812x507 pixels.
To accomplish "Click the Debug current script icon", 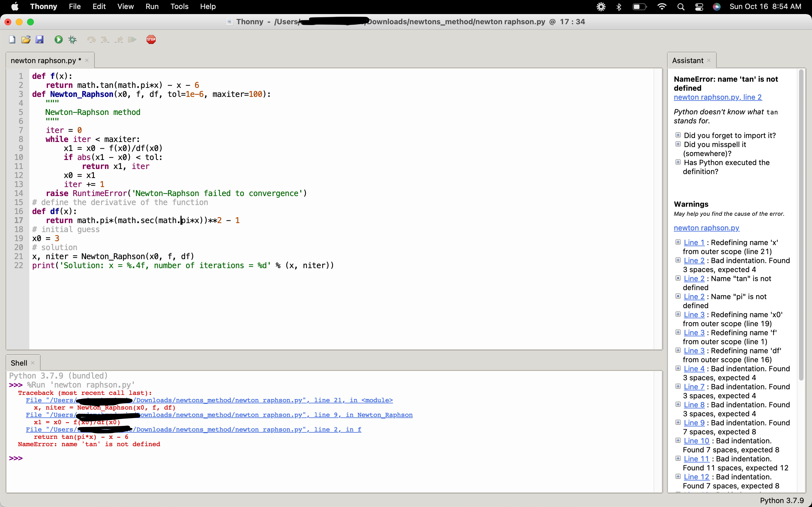I will (x=72, y=39).
